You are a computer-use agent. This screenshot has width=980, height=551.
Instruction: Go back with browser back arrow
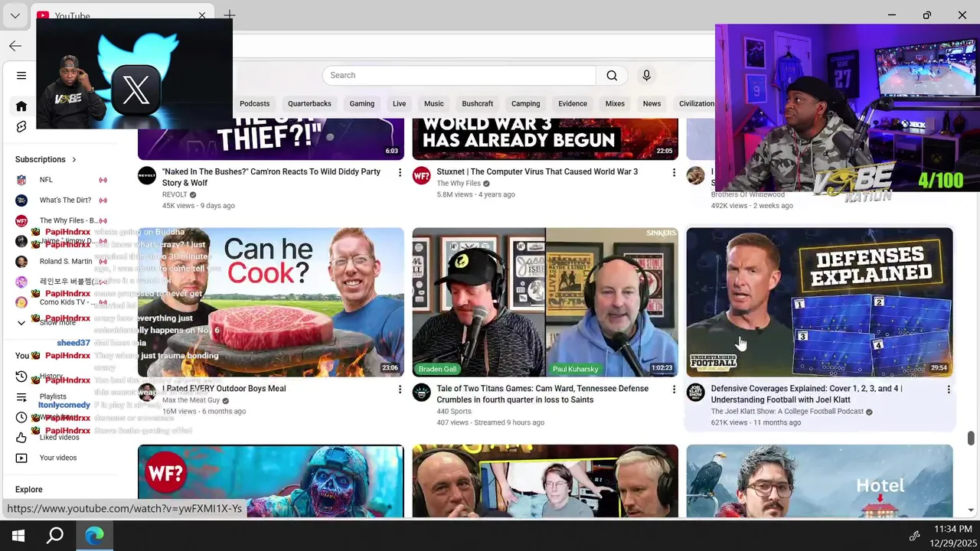point(15,46)
